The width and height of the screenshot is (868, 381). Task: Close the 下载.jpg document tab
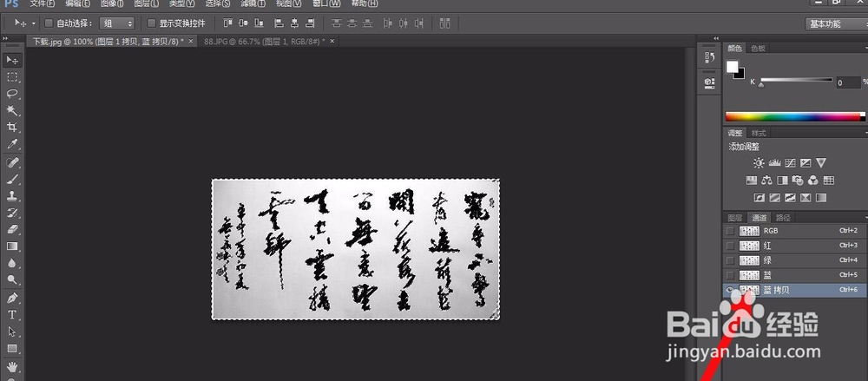(x=190, y=42)
